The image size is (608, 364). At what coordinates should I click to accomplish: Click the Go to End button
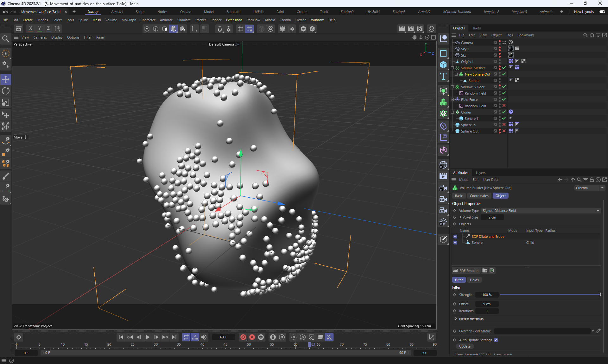click(174, 337)
